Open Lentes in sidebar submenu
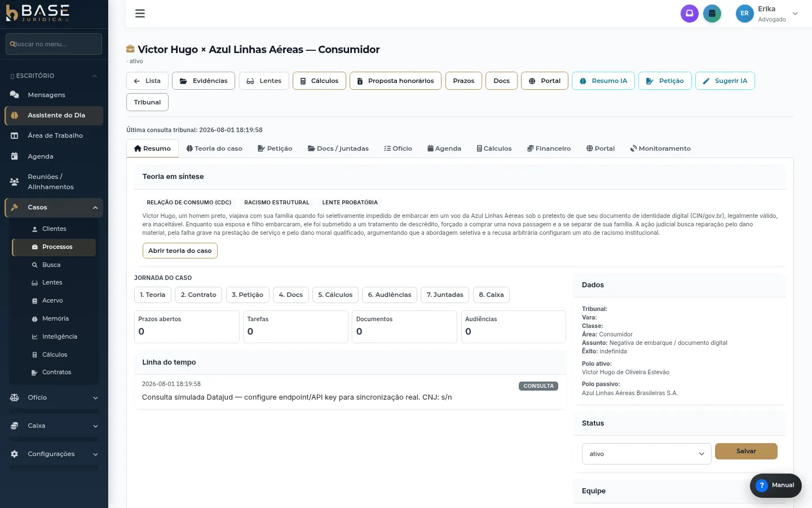This screenshot has width=812, height=508. click(54, 282)
